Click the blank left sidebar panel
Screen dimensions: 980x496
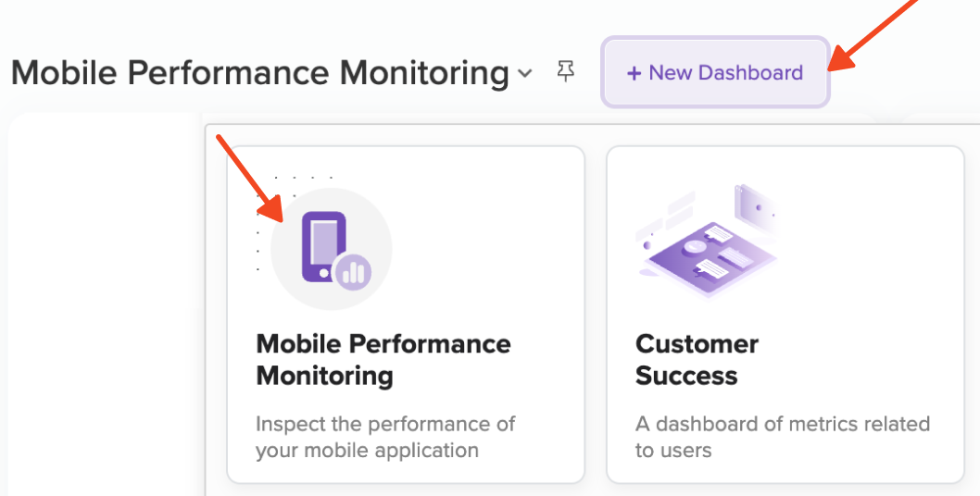104,304
